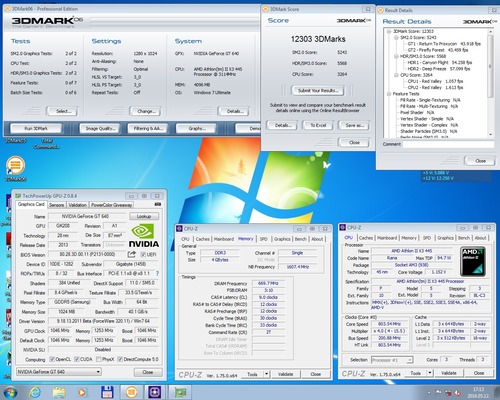Toggle the PhysX checkbox in GPU-Z

point(99,359)
